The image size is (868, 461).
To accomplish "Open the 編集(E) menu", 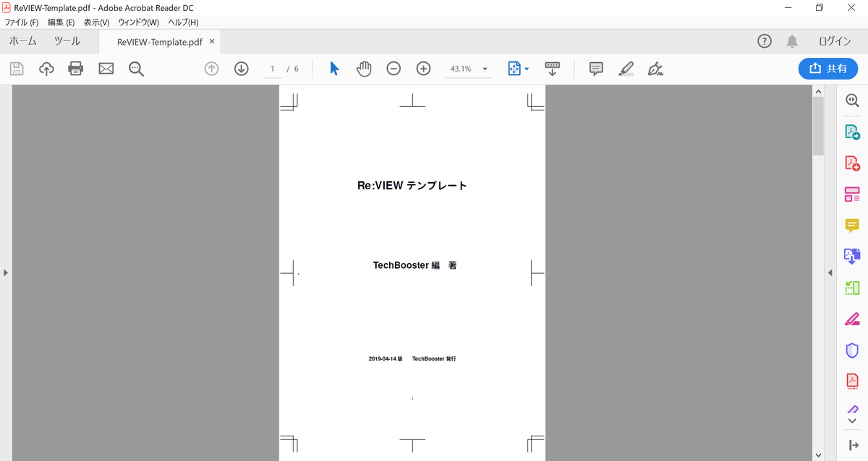I will pyautogui.click(x=61, y=22).
